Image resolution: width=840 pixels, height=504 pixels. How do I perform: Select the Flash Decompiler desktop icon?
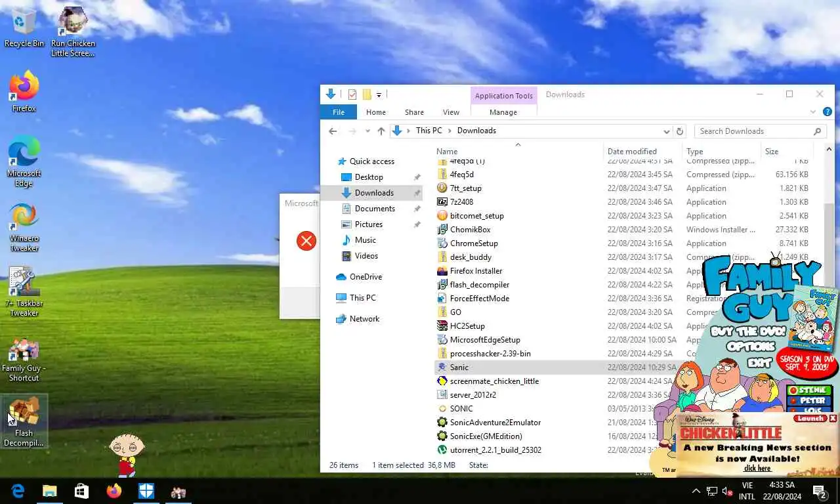(x=24, y=421)
